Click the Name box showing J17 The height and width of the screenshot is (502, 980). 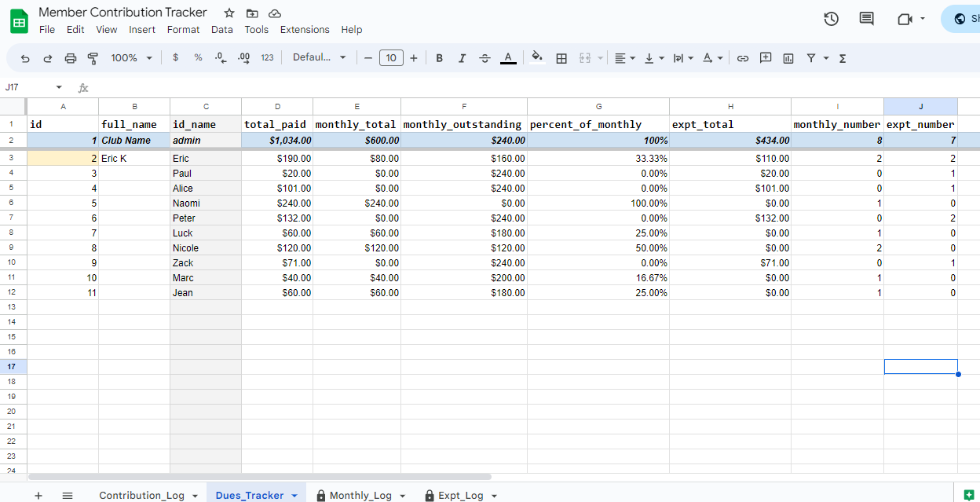(31, 87)
